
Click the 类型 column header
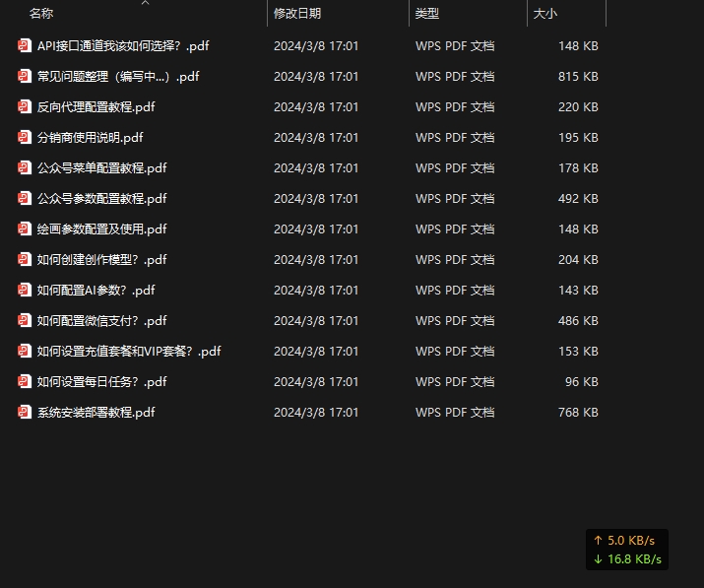point(427,14)
